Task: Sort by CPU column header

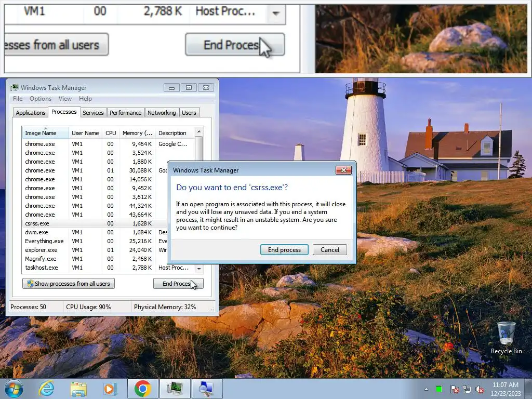Action: coord(111,133)
